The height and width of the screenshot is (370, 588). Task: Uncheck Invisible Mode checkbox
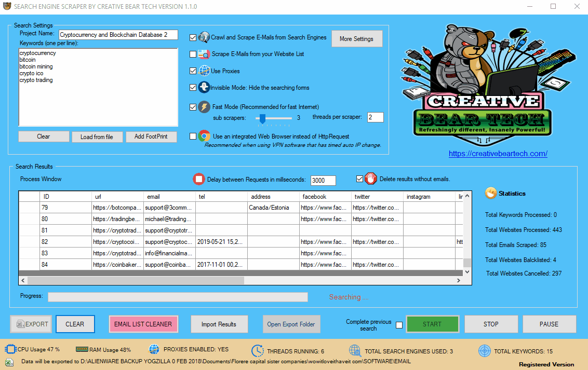click(x=193, y=88)
